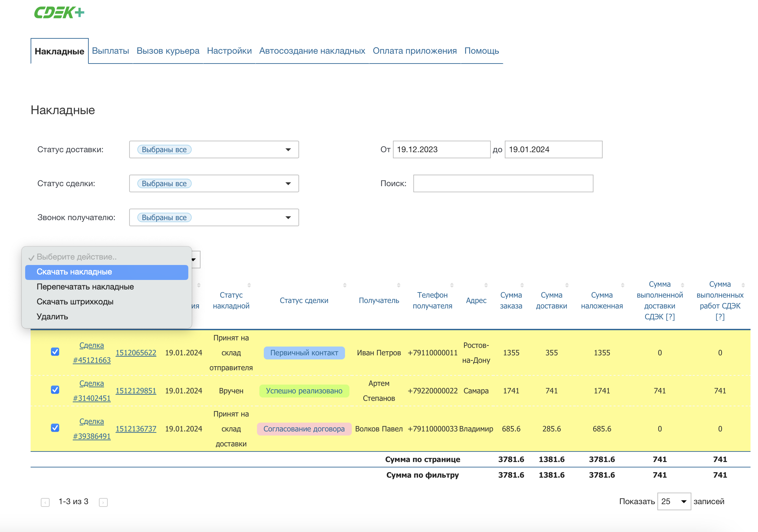
Task: Sort by Сумма наложенная column arrows
Action: (x=623, y=285)
